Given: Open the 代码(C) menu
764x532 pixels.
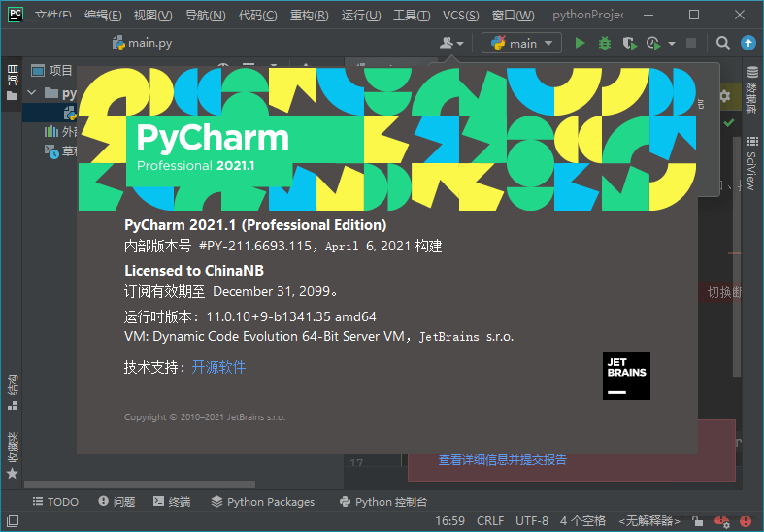Looking at the screenshot, I should point(257,16).
